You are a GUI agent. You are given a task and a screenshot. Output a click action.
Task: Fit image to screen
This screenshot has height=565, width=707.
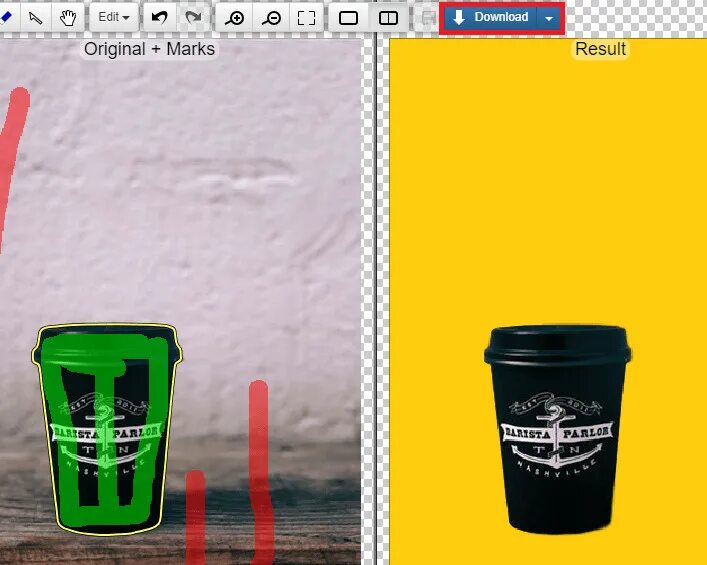click(x=306, y=18)
